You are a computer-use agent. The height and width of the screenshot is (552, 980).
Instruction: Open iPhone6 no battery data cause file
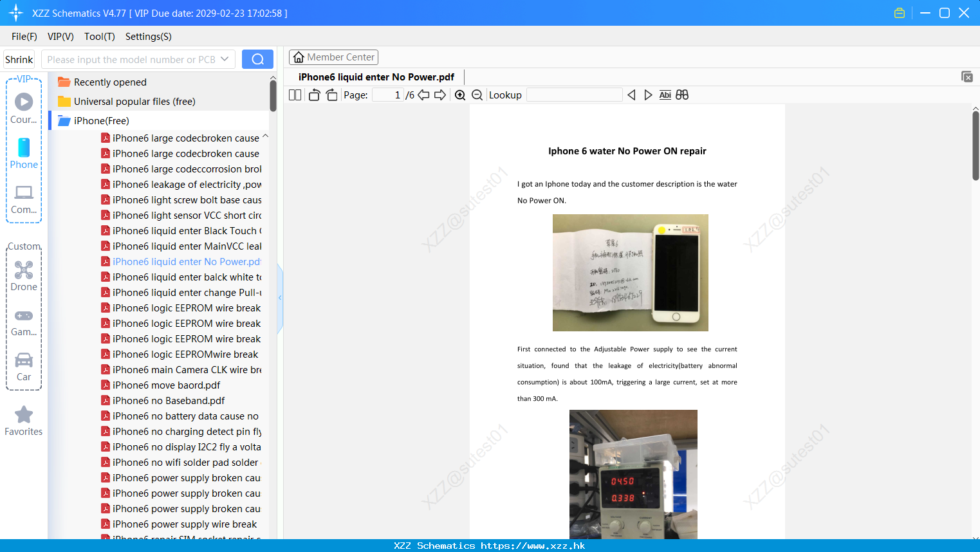pos(180,416)
